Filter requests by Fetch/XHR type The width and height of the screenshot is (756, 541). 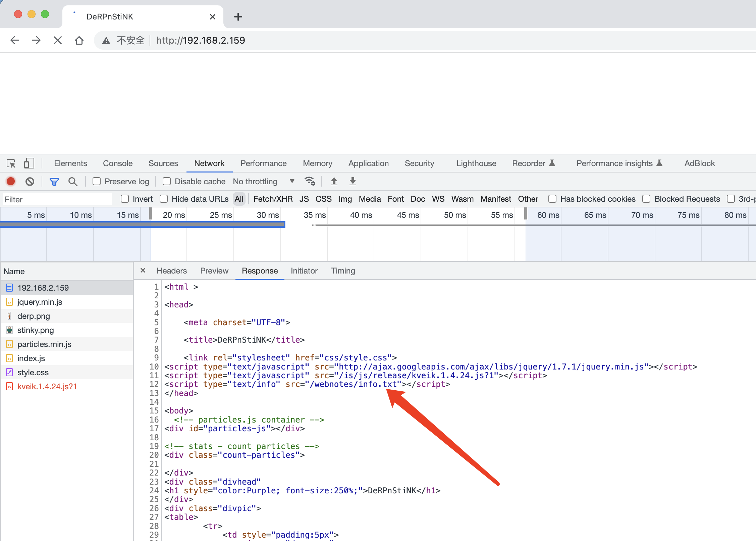[273, 199]
